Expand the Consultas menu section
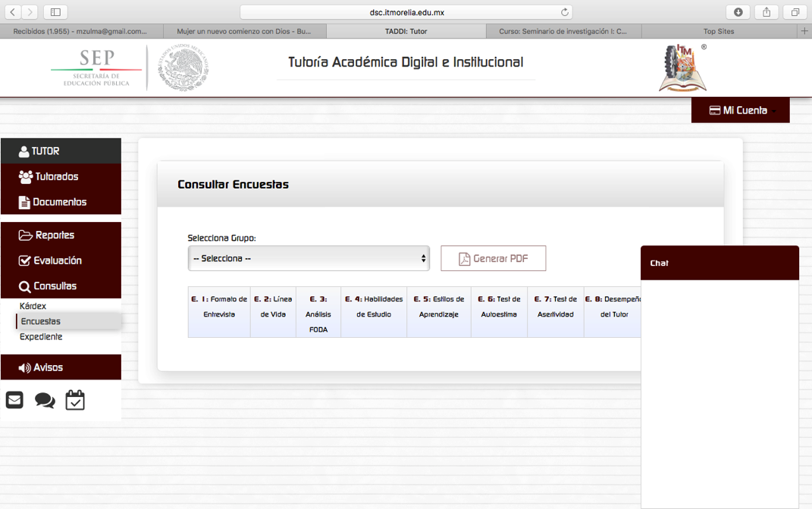Image resolution: width=812 pixels, height=509 pixels. tap(61, 286)
